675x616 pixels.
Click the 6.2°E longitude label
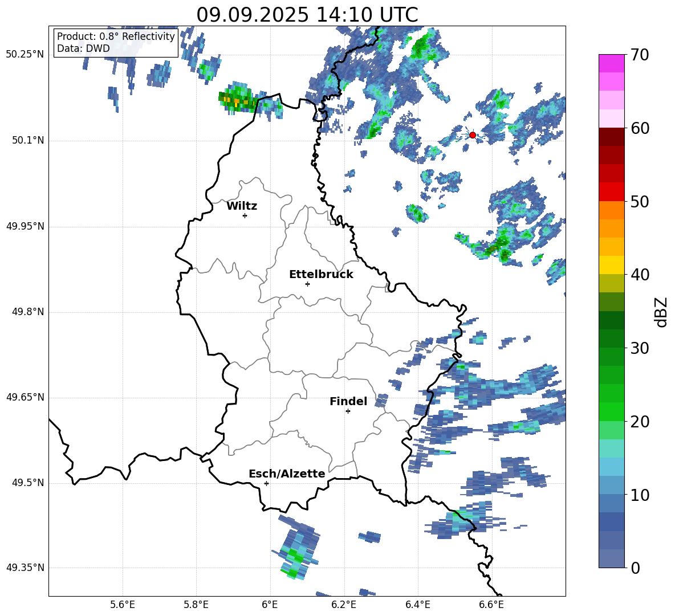point(344,605)
